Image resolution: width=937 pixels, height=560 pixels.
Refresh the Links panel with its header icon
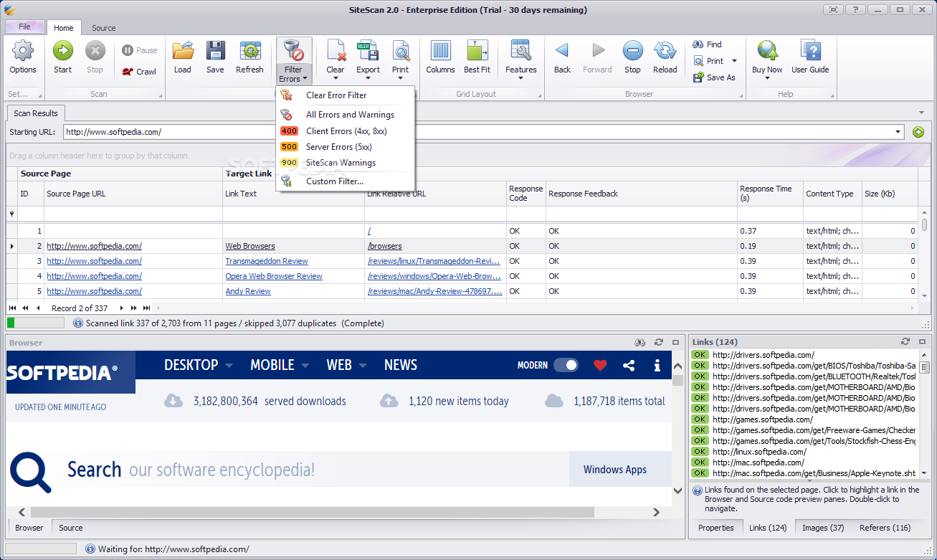[905, 342]
